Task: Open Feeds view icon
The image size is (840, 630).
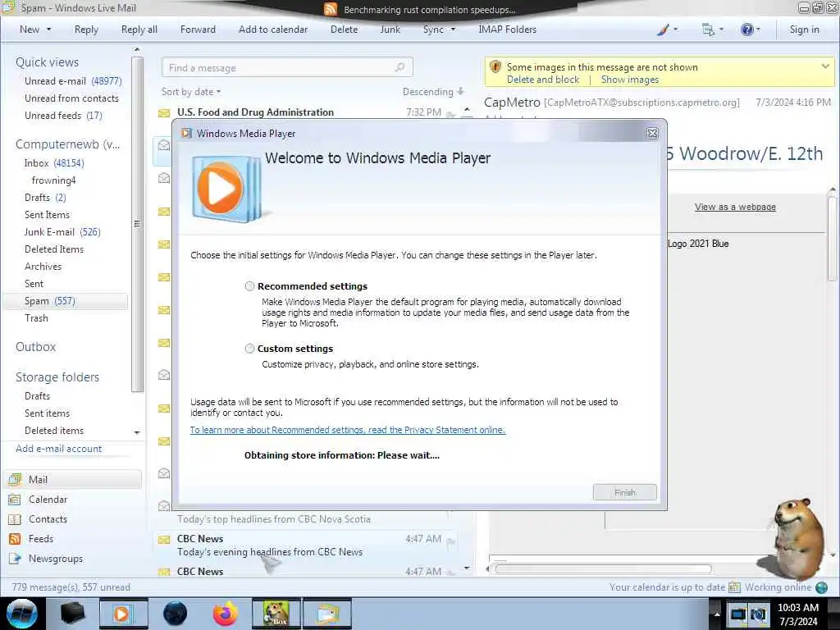Action: [15, 539]
